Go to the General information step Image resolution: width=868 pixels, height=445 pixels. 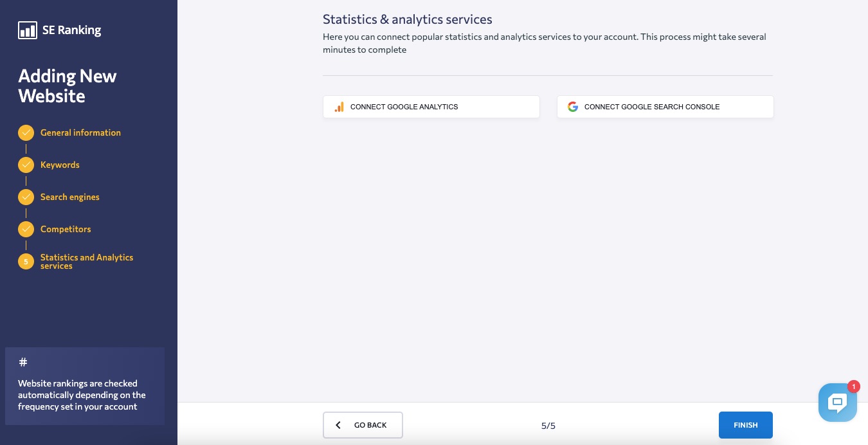tap(80, 133)
